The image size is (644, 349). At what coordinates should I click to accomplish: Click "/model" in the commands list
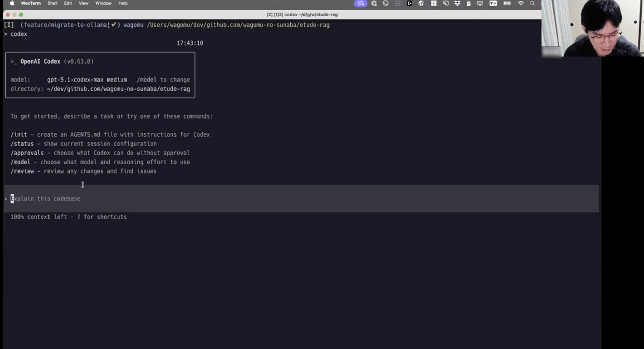[x=21, y=162]
